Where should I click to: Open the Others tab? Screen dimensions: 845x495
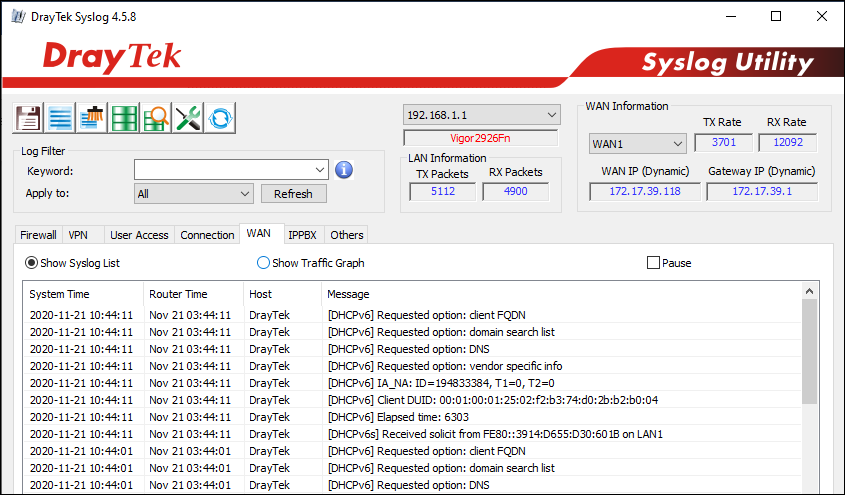(x=347, y=235)
